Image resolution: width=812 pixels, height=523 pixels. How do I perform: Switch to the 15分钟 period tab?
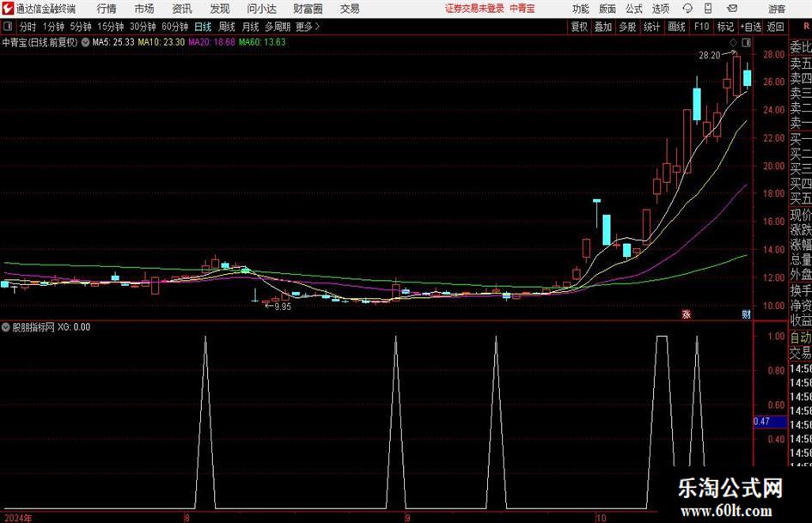pyautogui.click(x=110, y=27)
